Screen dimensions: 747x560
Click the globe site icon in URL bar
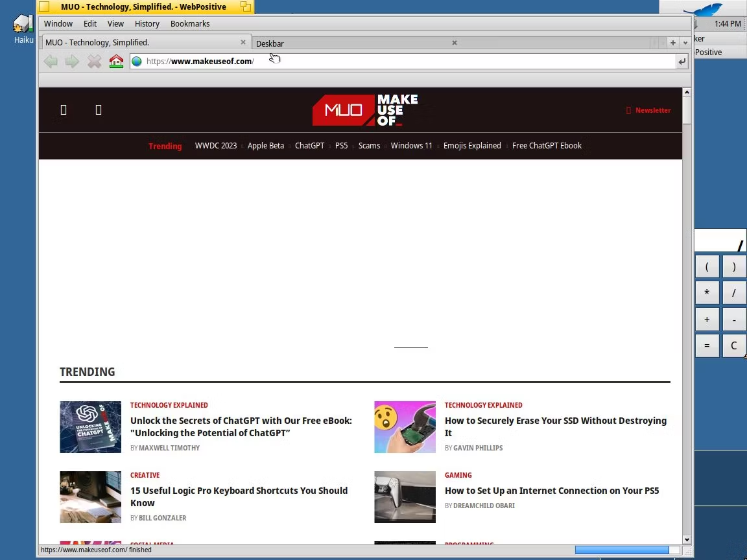click(137, 61)
